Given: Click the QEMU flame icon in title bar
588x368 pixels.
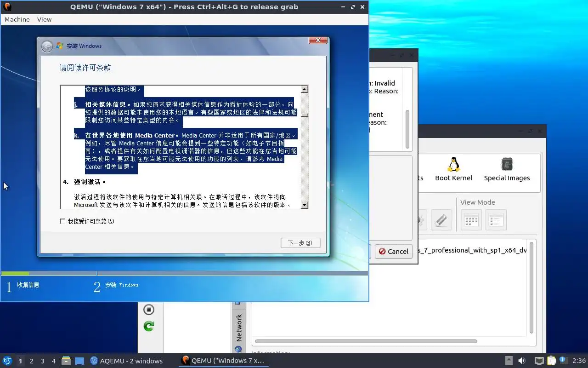Looking at the screenshot, I should coord(7,7).
